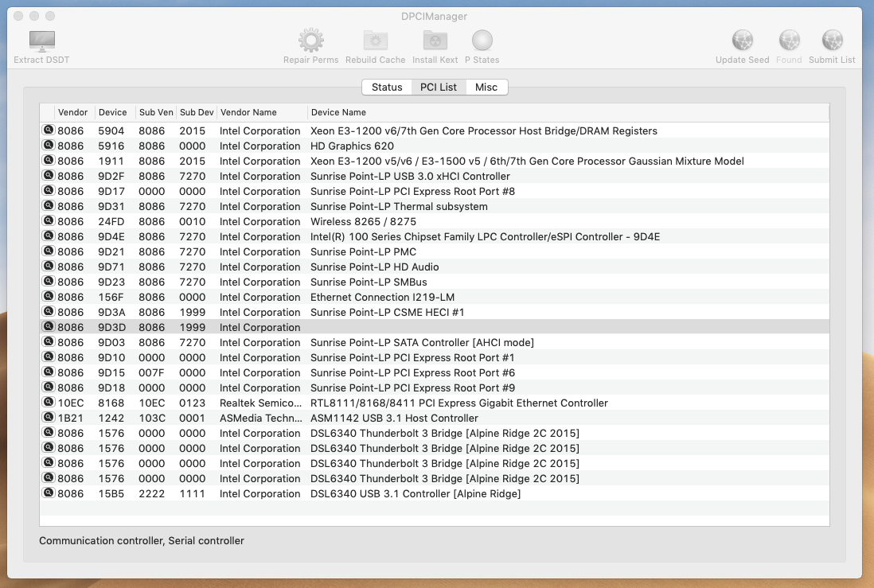Open the Misc tab
Viewport: 874px width, 588px height.
pos(486,87)
